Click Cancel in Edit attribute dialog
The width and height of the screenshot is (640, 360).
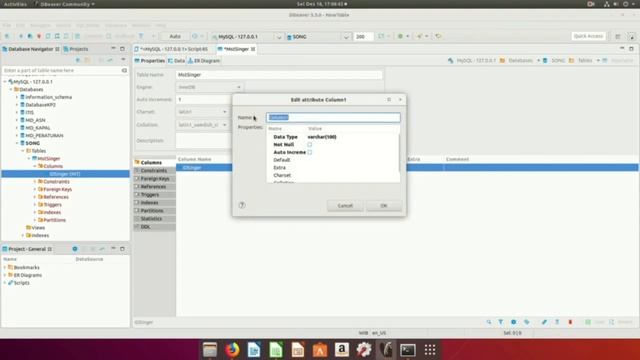coord(345,205)
